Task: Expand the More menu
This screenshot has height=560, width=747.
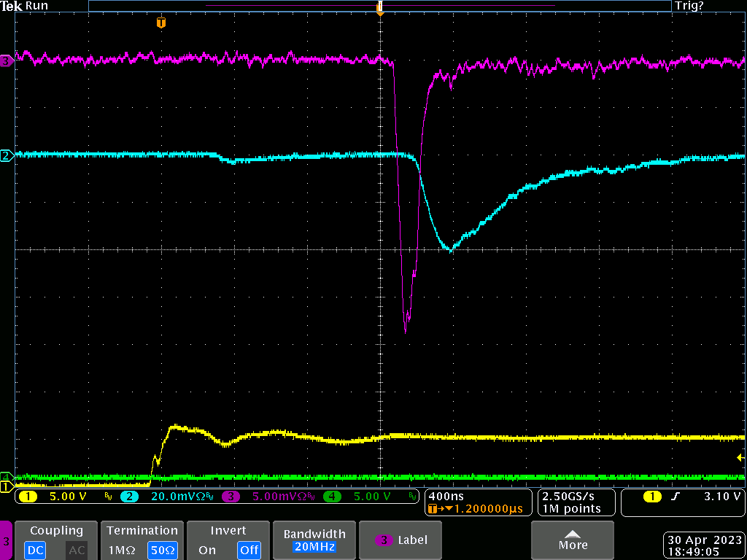Action: point(572,540)
